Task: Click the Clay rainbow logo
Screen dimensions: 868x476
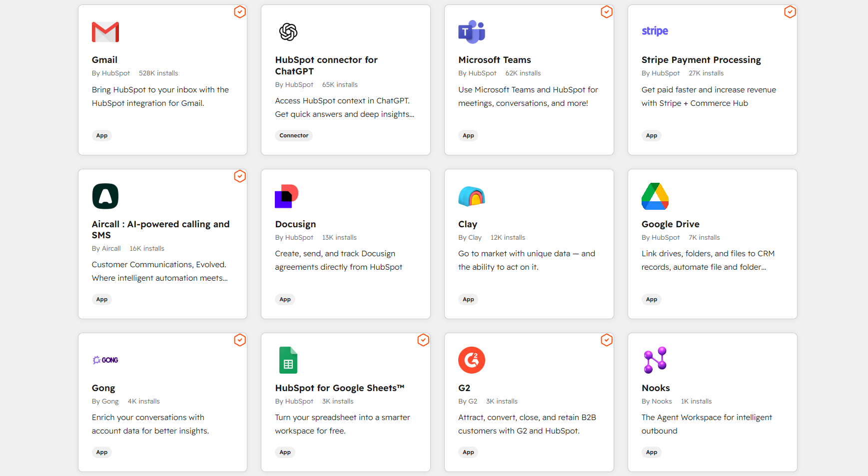Action: pos(472,196)
